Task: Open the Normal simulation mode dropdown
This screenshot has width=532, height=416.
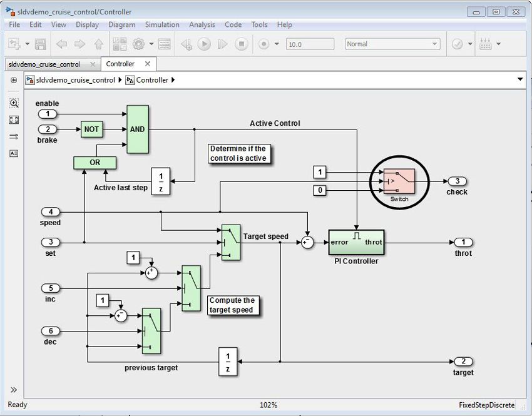Action: point(436,44)
